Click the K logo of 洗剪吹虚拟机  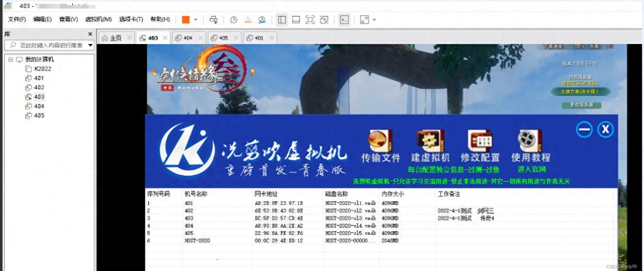(x=187, y=150)
